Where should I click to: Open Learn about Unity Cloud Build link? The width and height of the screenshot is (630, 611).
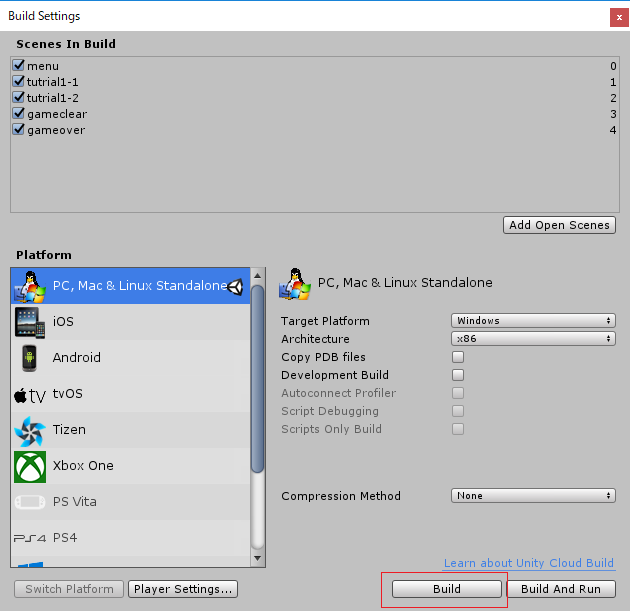(x=529, y=563)
